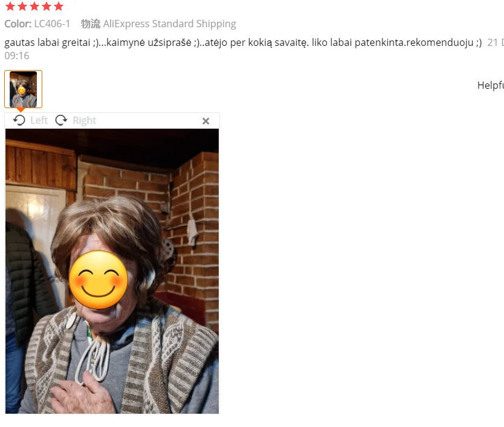This screenshot has width=504, height=427.
Task: Select the first red rating star
Action: pos(11,6)
